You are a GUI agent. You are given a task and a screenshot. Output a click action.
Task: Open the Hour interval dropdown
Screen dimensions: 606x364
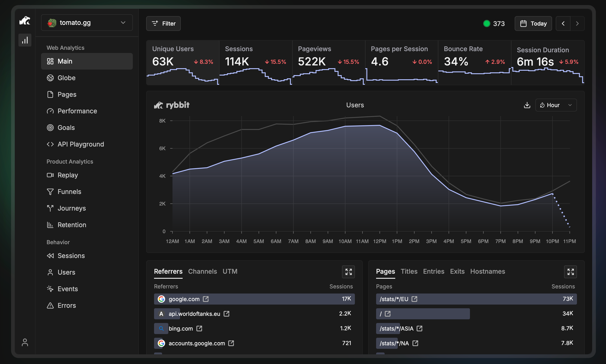pos(556,105)
